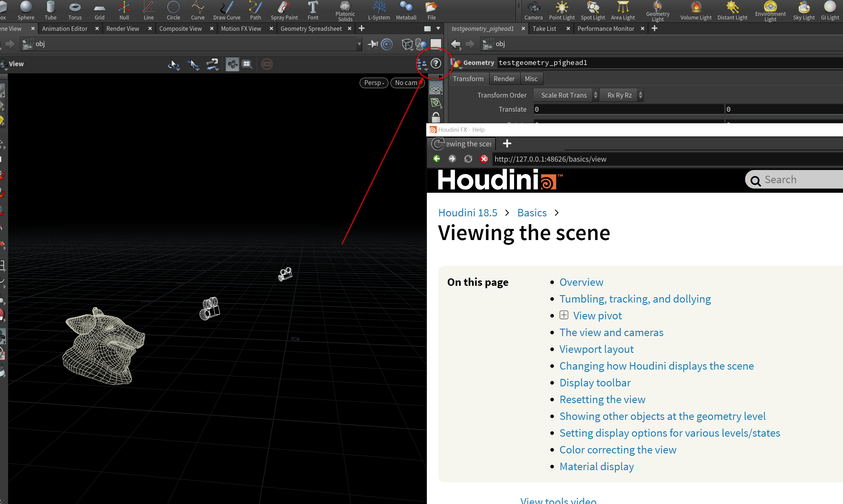The height and width of the screenshot is (504, 843).
Task: Open the Scale Rot Trans transform order dropdown
Action: 564,95
